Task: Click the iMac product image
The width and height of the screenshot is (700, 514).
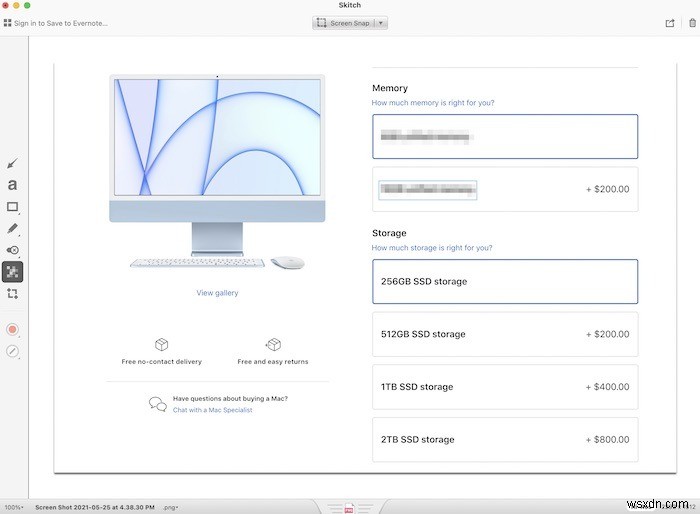Action: pyautogui.click(x=217, y=172)
